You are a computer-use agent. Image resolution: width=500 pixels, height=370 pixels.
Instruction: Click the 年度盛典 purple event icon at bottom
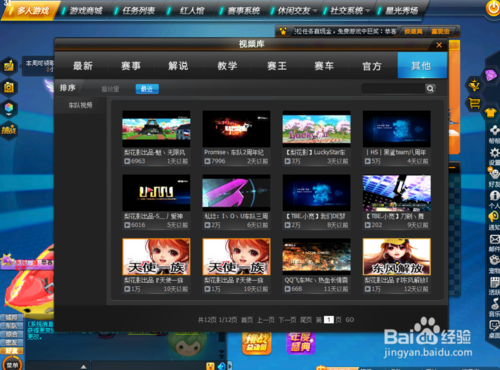[300, 343]
